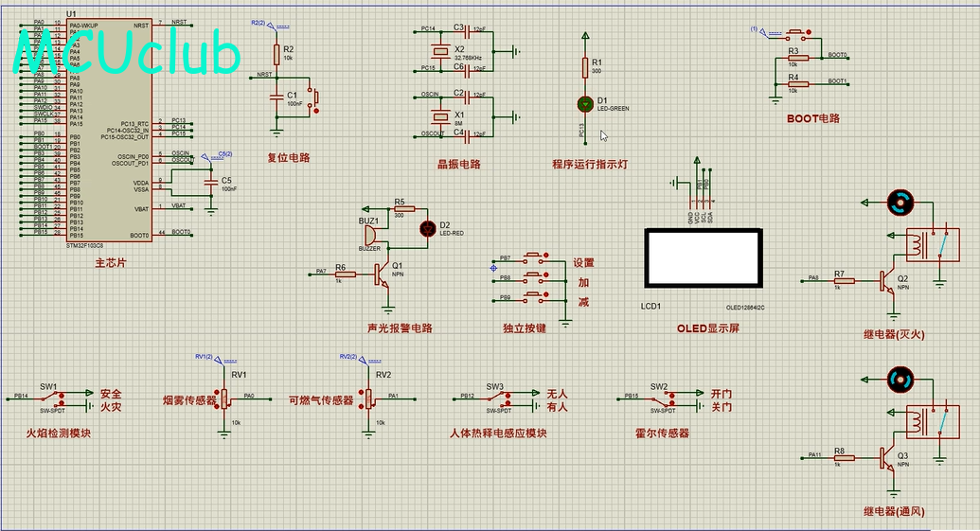This screenshot has height=531, width=980.
Task: Select resistor R3 on BOOT0 line
Action: 798,58
